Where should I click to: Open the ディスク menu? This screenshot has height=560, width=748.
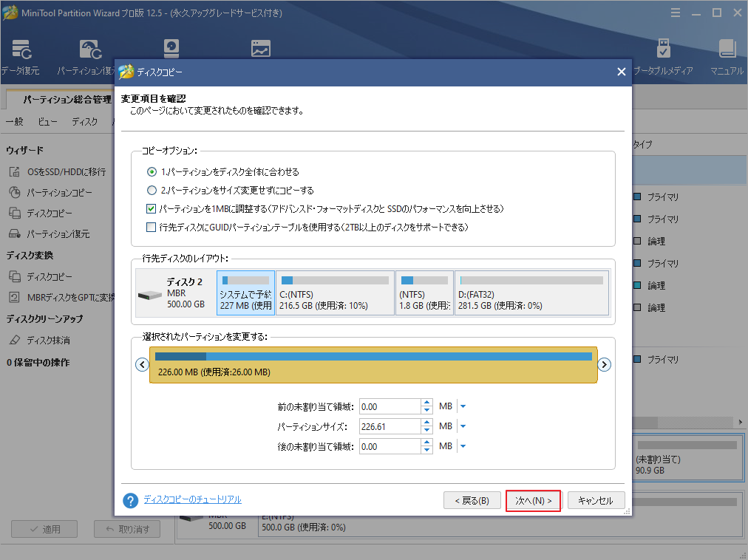84,122
